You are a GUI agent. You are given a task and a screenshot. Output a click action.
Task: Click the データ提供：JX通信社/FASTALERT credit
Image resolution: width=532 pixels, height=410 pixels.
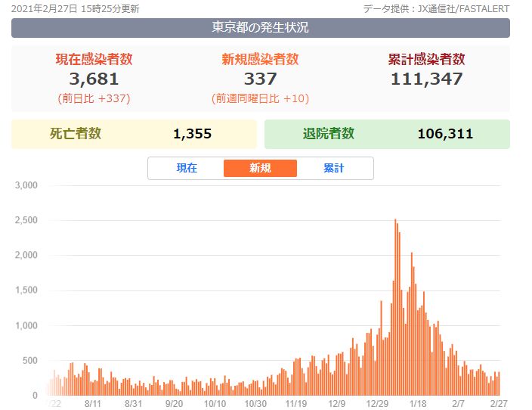[436, 9]
